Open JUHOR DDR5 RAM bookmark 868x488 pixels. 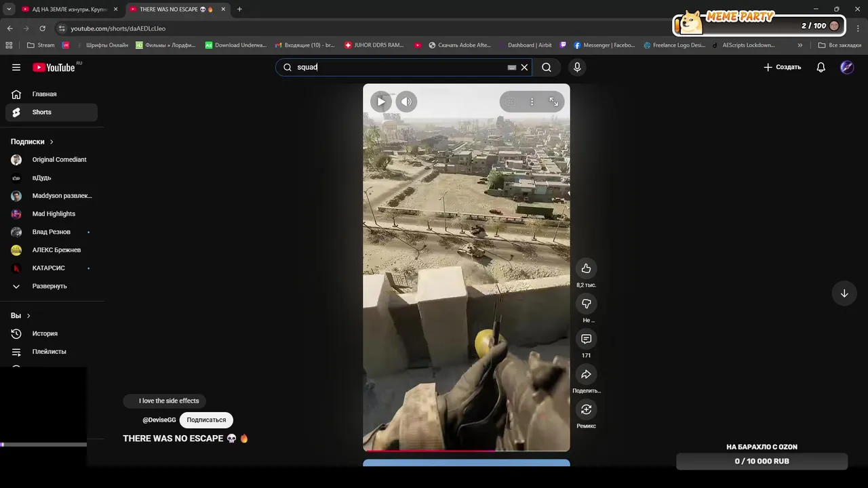click(374, 45)
